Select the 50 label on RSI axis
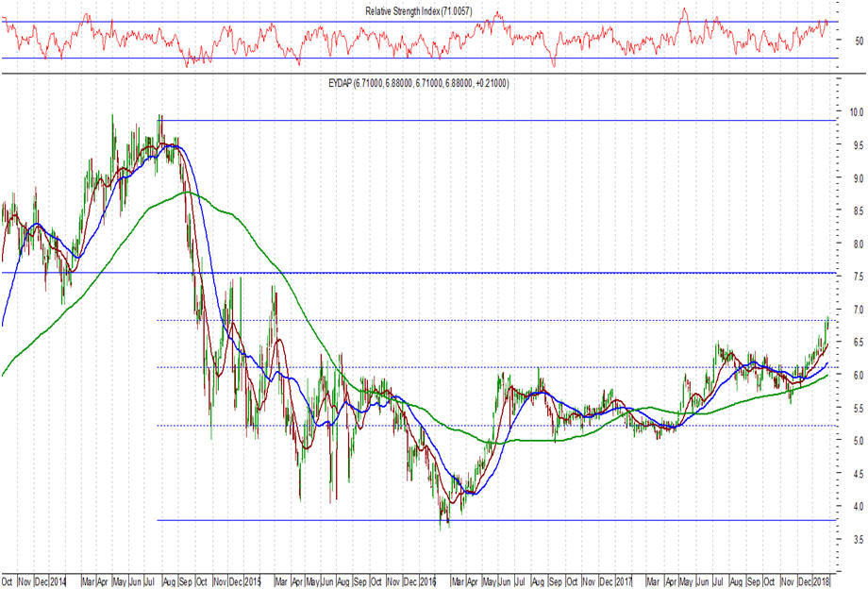868x589 pixels. (x=860, y=41)
